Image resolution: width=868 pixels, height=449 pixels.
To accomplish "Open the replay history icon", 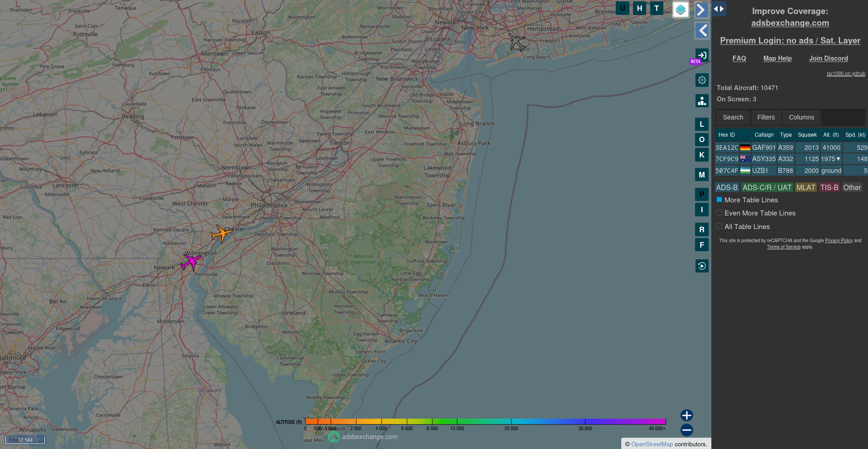I will (702, 266).
